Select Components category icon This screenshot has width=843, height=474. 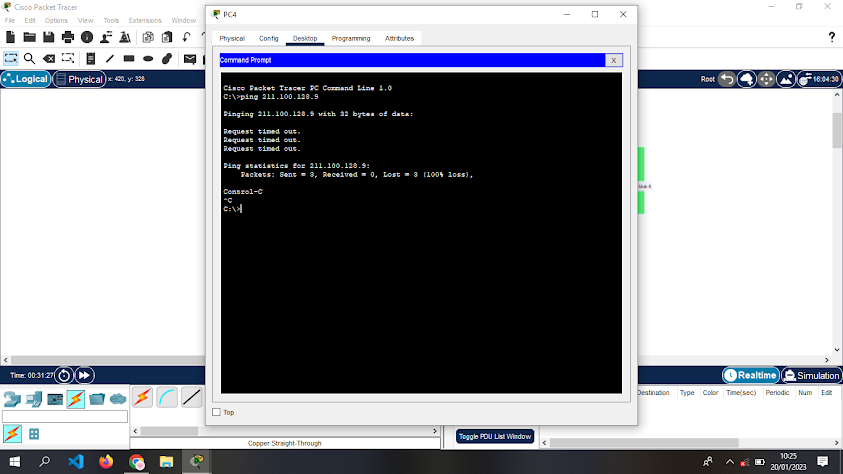pos(55,399)
